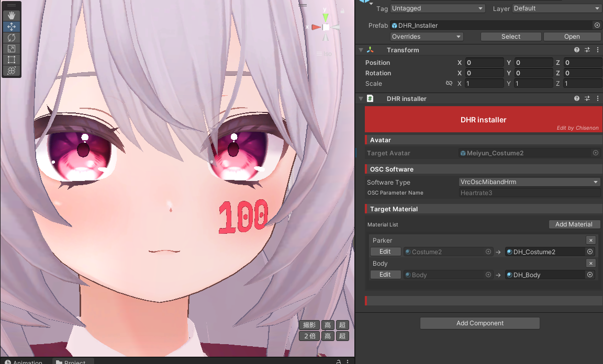603x364 pixels.
Task: Select the Rect Transform tool
Action: tap(12, 60)
